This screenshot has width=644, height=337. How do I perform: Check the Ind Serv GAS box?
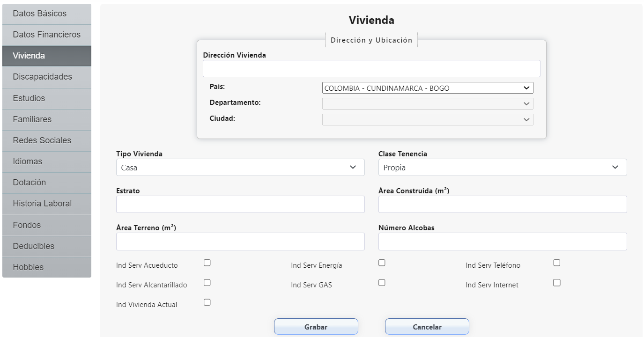pos(382,282)
